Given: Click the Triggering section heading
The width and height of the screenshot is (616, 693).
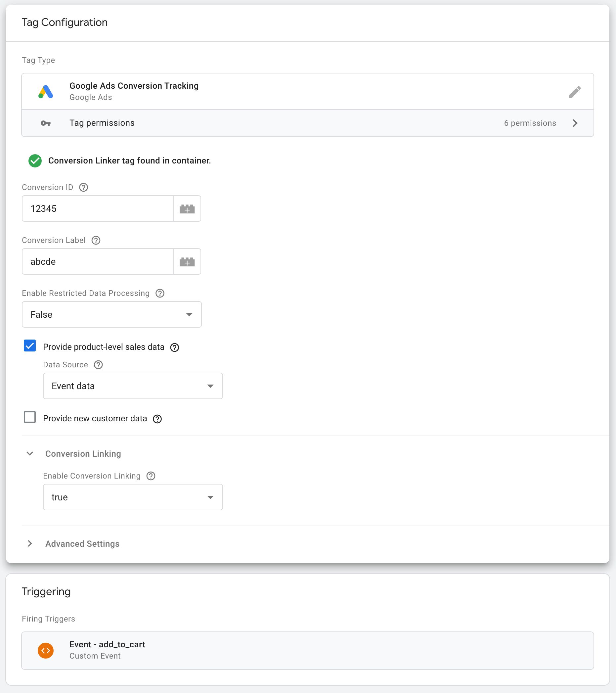Looking at the screenshot, I should tap(46, 592).
